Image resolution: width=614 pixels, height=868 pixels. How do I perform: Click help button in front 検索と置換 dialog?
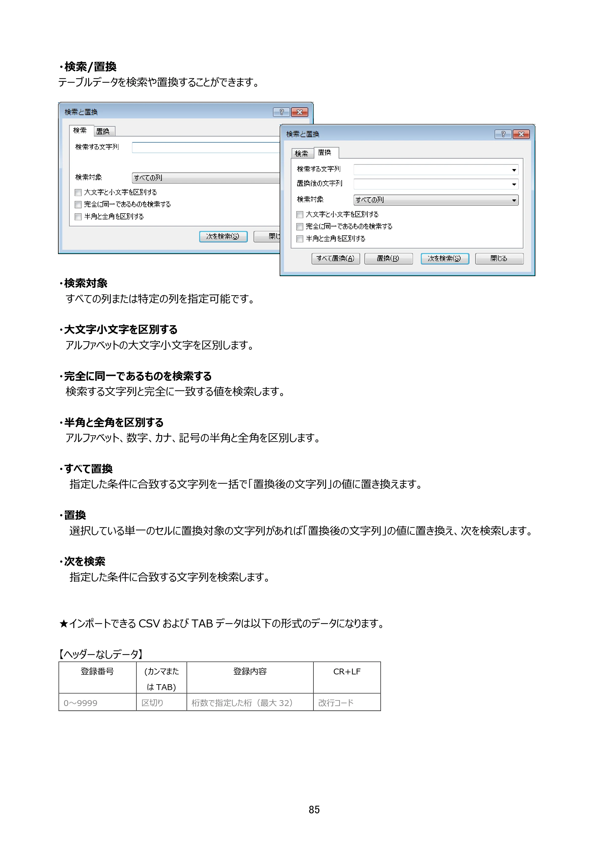(x=503, y=134)
